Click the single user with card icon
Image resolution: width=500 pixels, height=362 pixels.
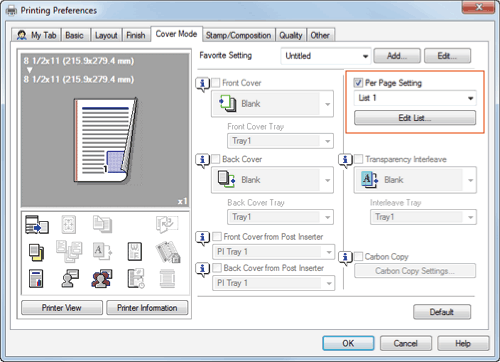pyautogui.click(x=70, y=279)
